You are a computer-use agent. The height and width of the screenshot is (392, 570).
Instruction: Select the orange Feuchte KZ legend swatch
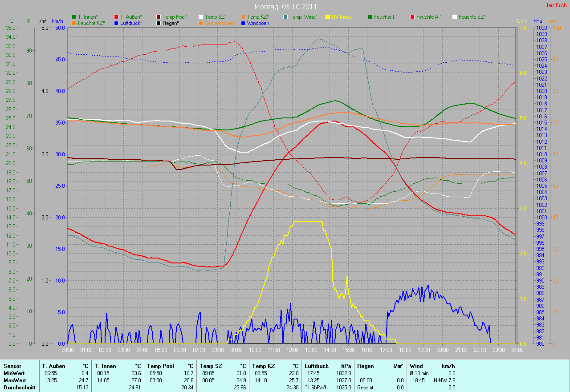tap(74, 23)
